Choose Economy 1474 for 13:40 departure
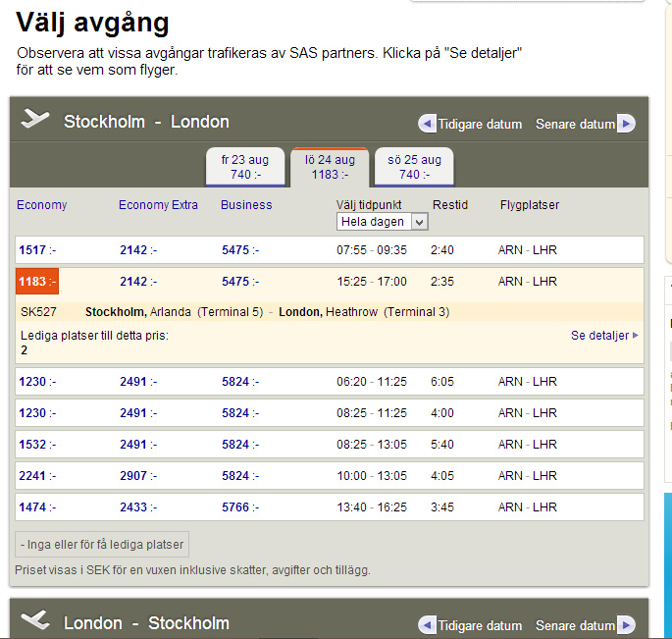 tap(35, 507)
